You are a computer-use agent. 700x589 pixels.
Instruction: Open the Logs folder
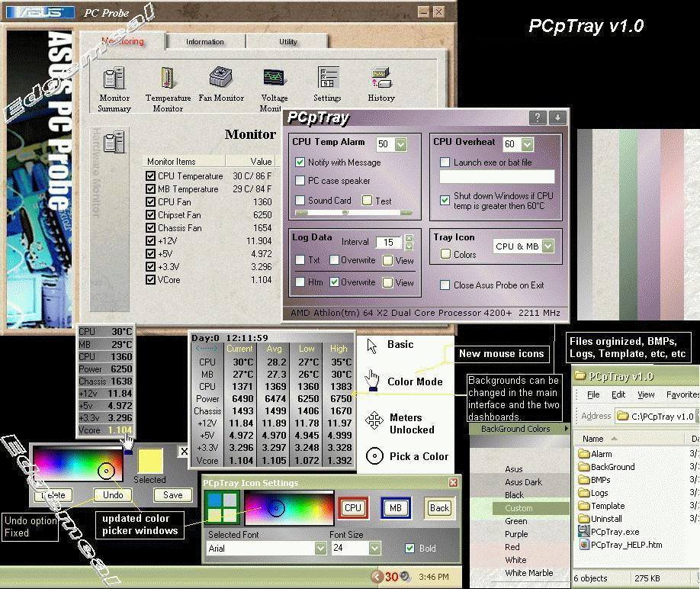(x=592, y=493)
